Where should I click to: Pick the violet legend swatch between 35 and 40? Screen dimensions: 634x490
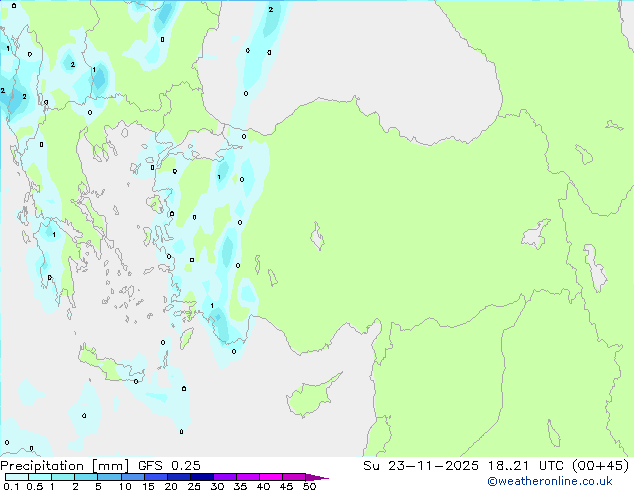point(248,477)
